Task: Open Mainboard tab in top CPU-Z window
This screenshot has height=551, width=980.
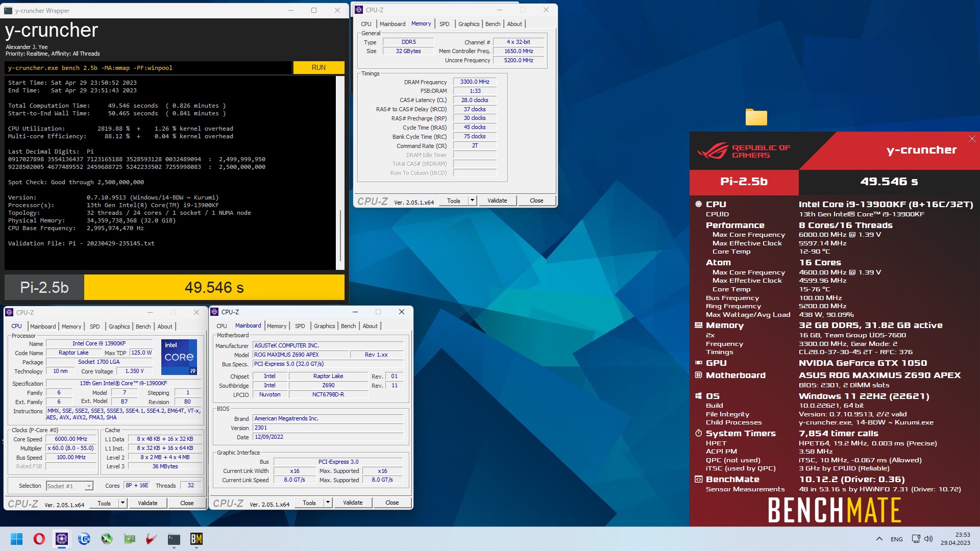Action: [393, 24]
